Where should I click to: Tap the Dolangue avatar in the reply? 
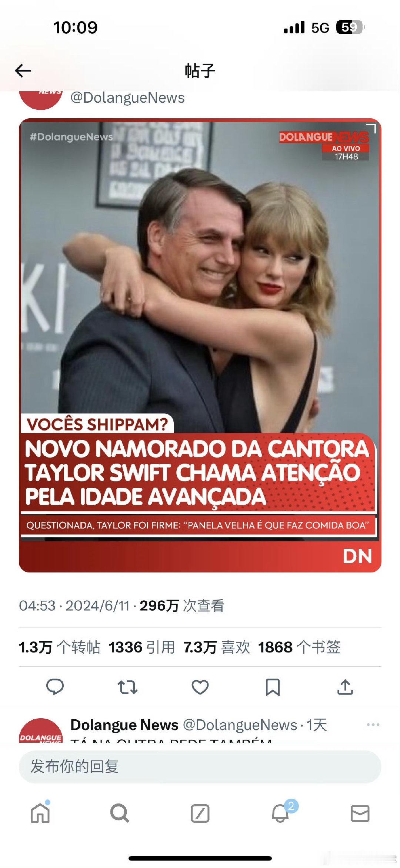(x=41, y=730)
